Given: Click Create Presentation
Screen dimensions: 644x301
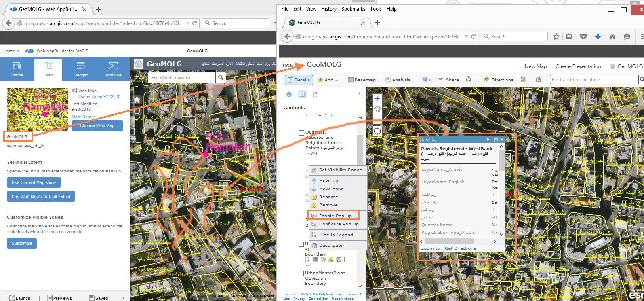Looking at the screenshot, I should click(578, 66).
